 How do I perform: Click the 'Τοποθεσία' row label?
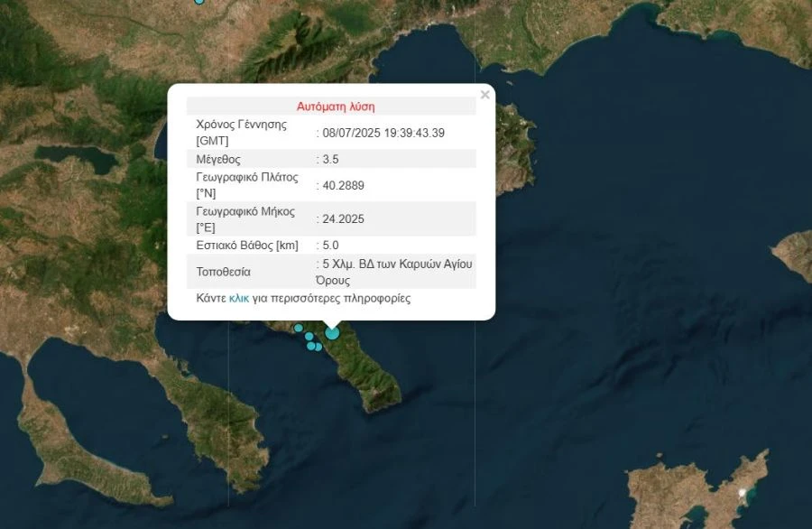pyautogui.click(x=223, y=272)
